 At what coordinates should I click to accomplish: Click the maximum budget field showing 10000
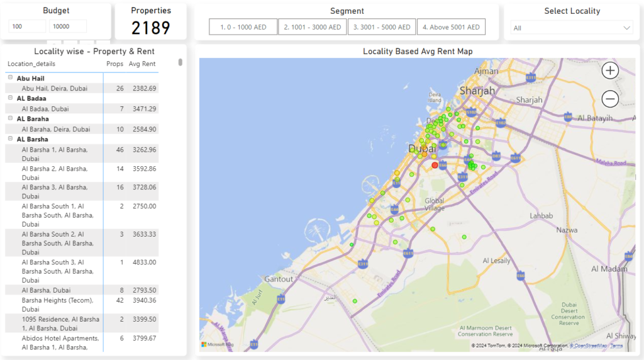pyautogui.click(x=68, y=26)
